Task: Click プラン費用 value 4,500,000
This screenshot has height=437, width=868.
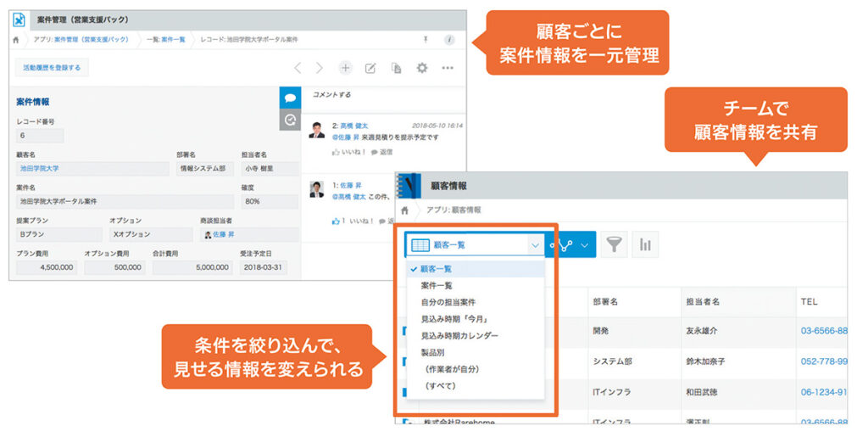Action: point(47,267)
